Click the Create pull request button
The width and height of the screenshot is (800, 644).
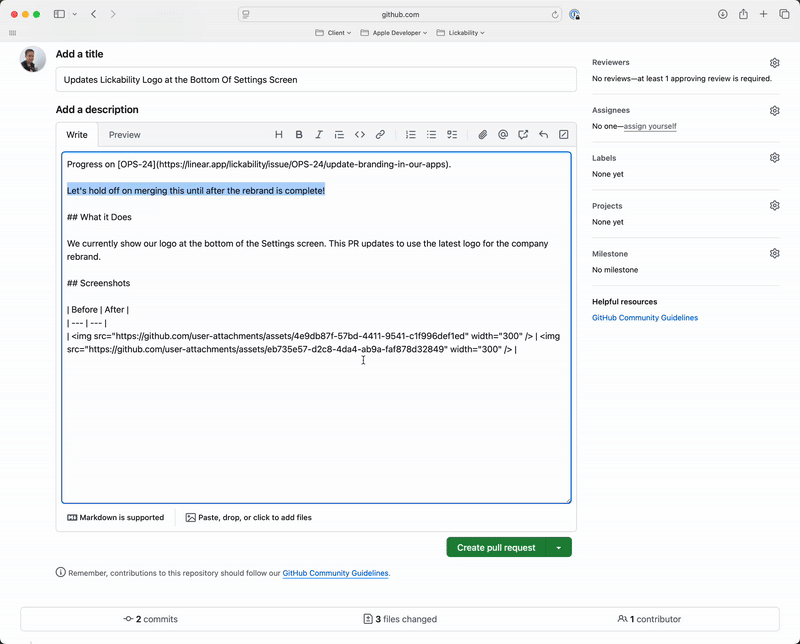coord(496,548)
